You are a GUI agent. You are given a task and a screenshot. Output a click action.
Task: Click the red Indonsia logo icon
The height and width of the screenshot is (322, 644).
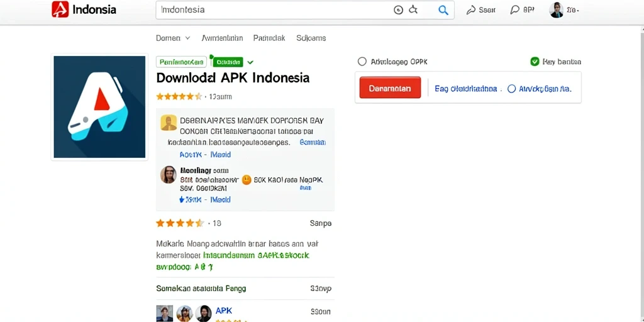60,9
